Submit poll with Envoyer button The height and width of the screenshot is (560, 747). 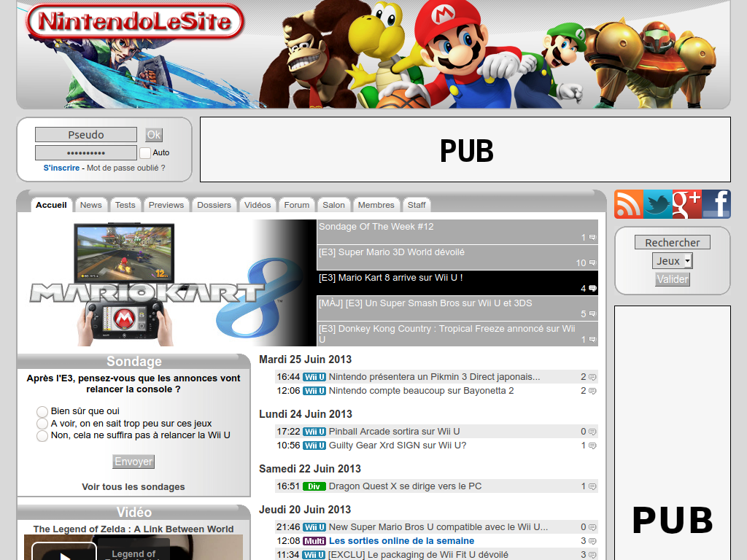click(133, 462)
